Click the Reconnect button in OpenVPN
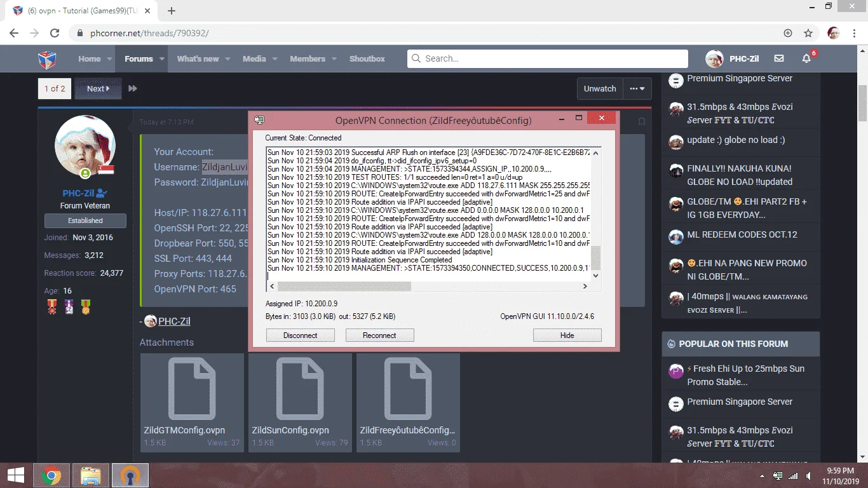Viewport: 868px width, 488px height. pos(379,335)
